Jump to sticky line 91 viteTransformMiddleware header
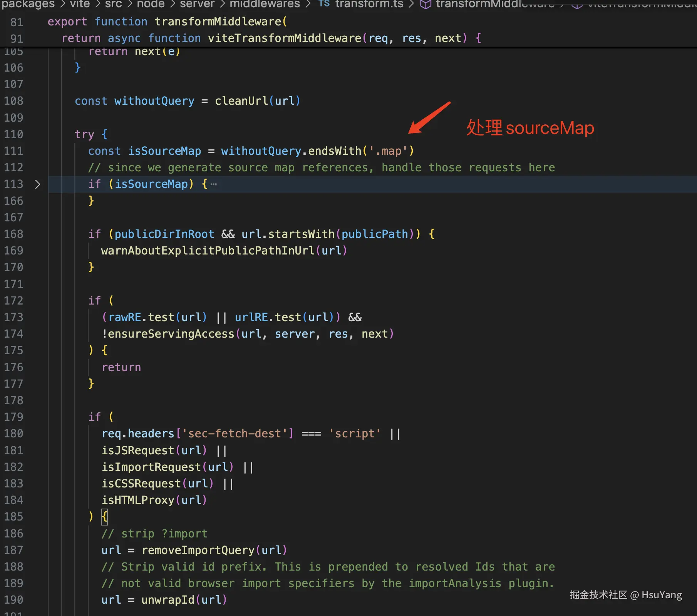The width and height of the screenshot is (697, 616). pos(271,38)
